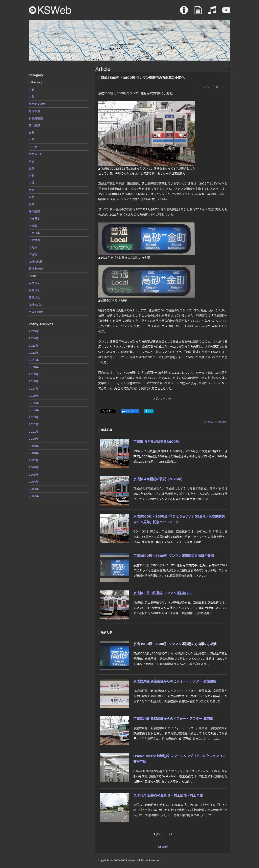This screenshot has width=259, height=868.
Task: Open the JR東海 category link
Action: 33,226
